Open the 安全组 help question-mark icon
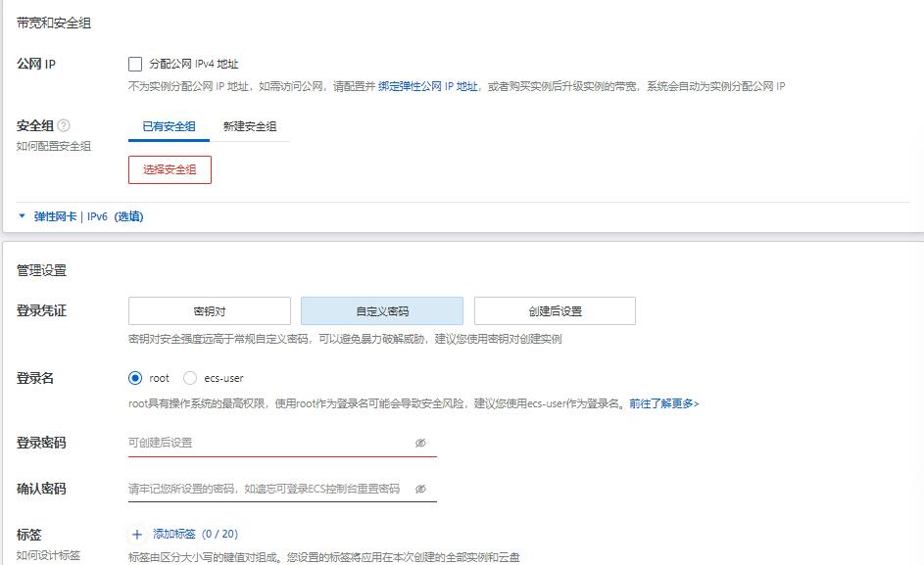The image size is (924, 565). coord(64,125)
